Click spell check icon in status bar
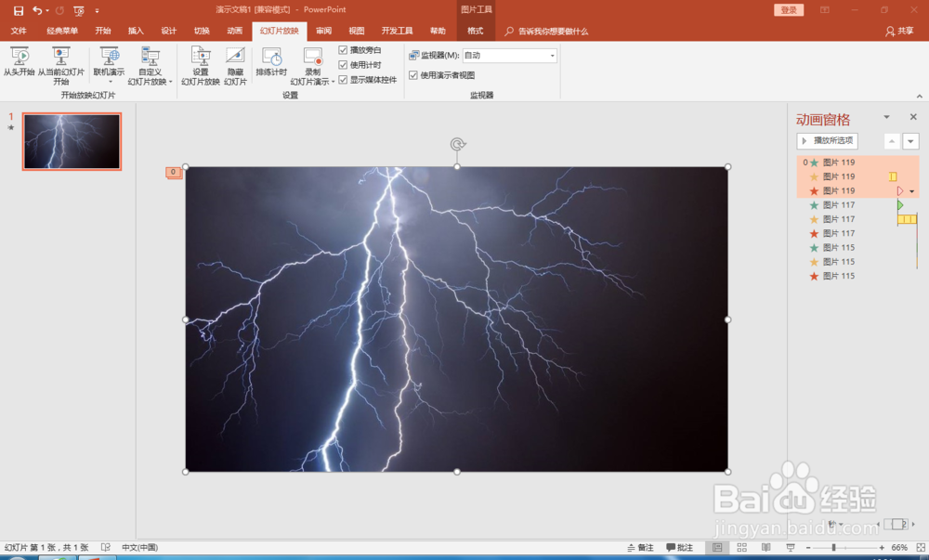Screen dimensions: 929x560 pos(106,548)
